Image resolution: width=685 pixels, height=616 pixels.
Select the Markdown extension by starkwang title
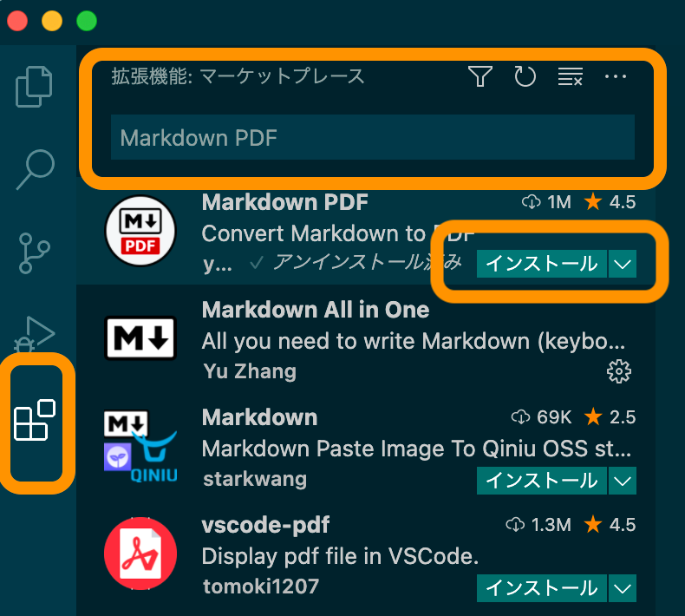point(259,417)
